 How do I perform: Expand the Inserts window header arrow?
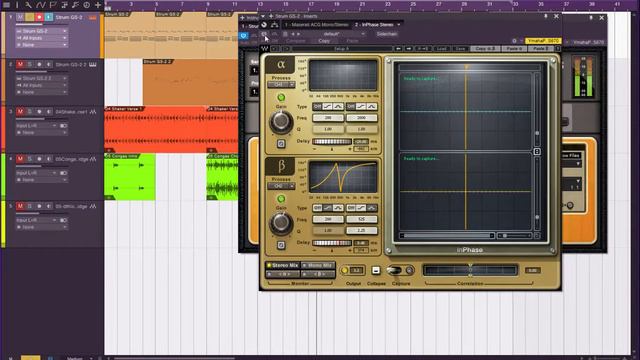point(262,16)
